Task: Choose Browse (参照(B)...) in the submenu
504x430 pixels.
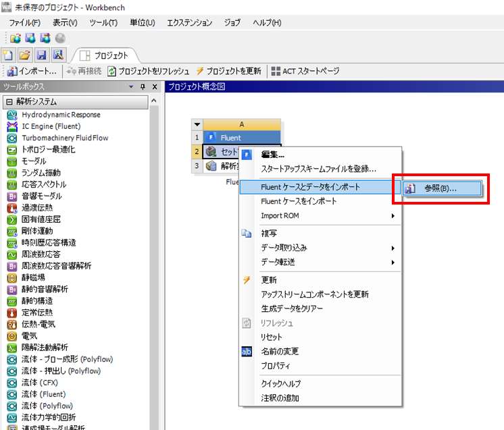Action: pyautogui.click(x=443, y=188)
